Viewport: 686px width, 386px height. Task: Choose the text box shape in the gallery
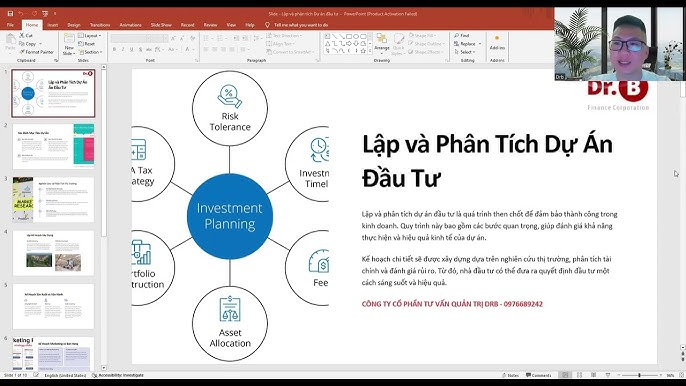[x=328, y=36]
